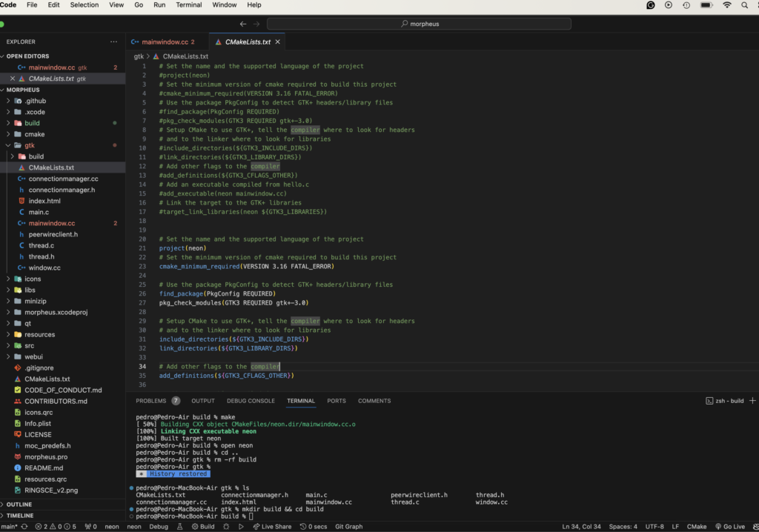Viewport: 759px width, 532px height.
Task: Close CMakeLists.txt in Open Editors list
Action: [11, 79]
